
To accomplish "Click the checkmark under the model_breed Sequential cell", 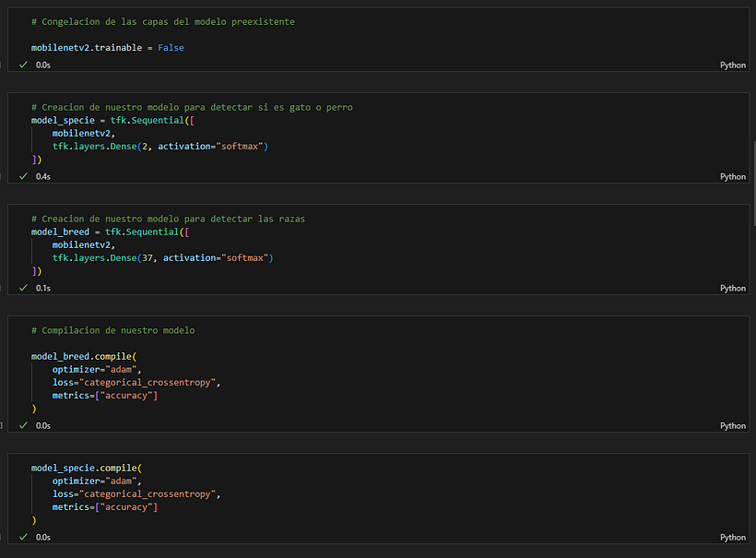I will point(24,288).
